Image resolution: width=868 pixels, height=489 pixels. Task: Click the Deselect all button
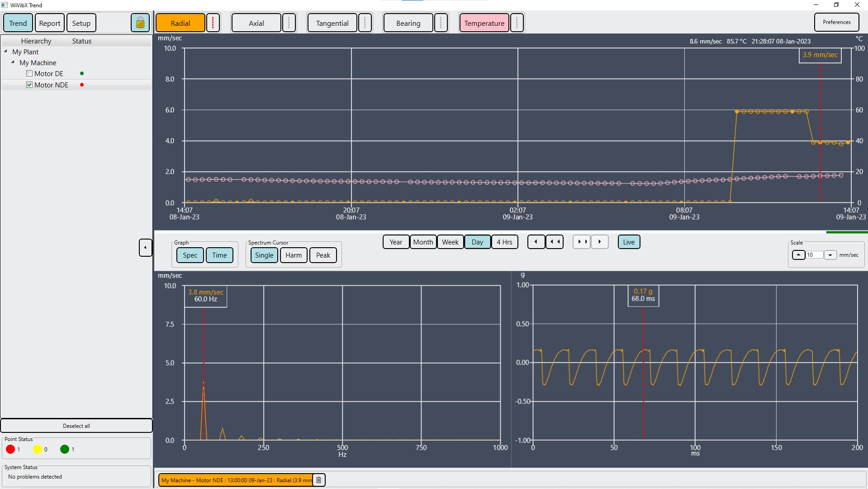point(76,426)
